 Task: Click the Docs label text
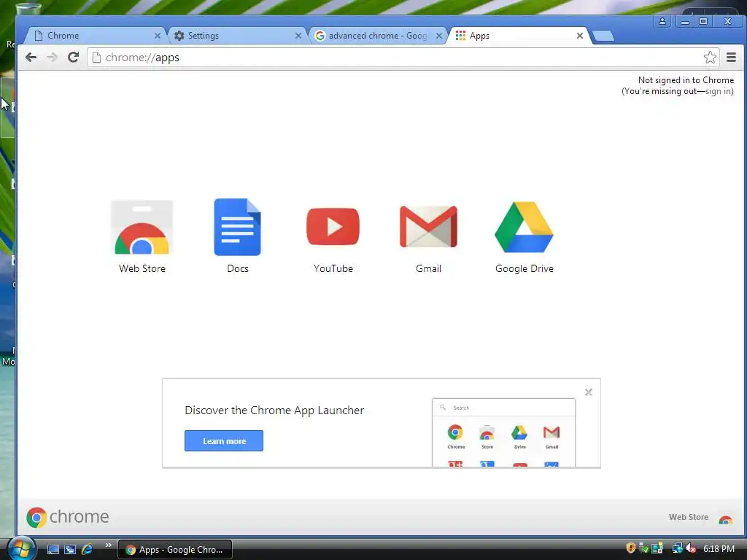[x=238, y=268]
